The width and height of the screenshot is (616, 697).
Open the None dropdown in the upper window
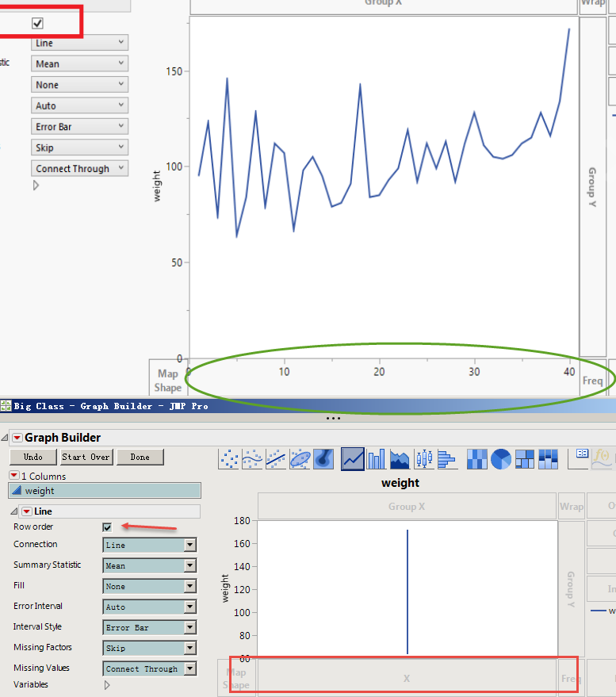[79, 85]
